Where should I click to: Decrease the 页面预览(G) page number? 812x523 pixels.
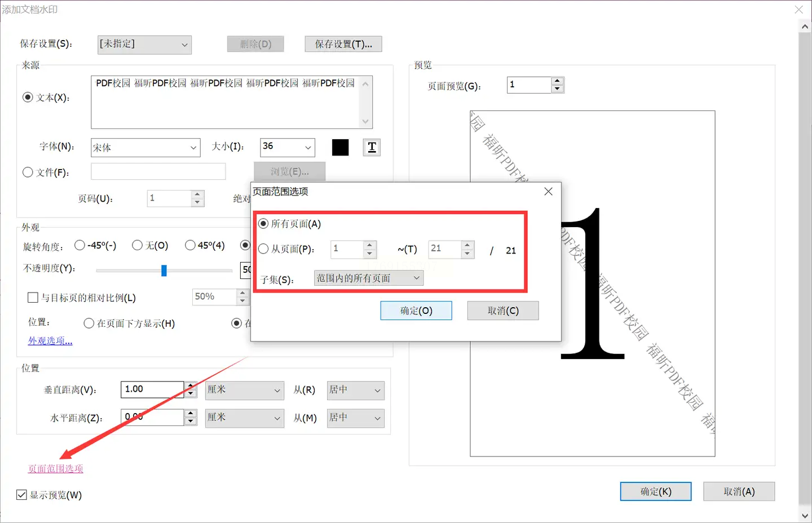pos(558,89)
